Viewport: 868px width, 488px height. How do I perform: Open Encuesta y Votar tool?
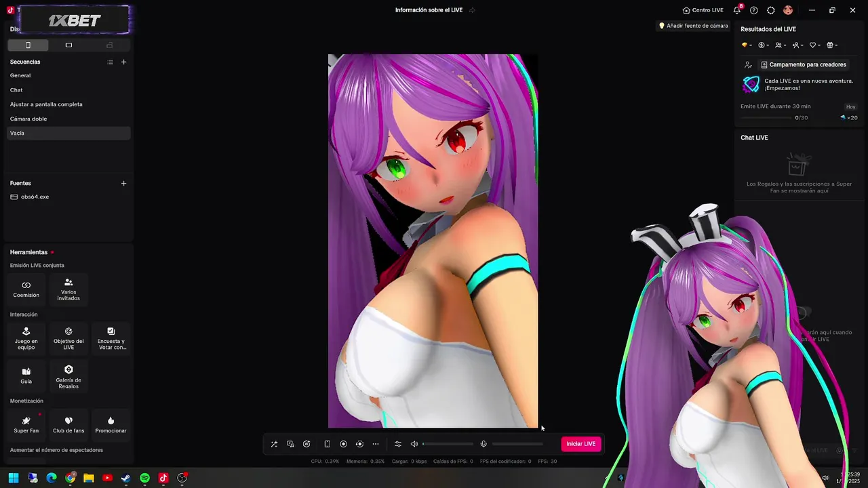(111, 338)
